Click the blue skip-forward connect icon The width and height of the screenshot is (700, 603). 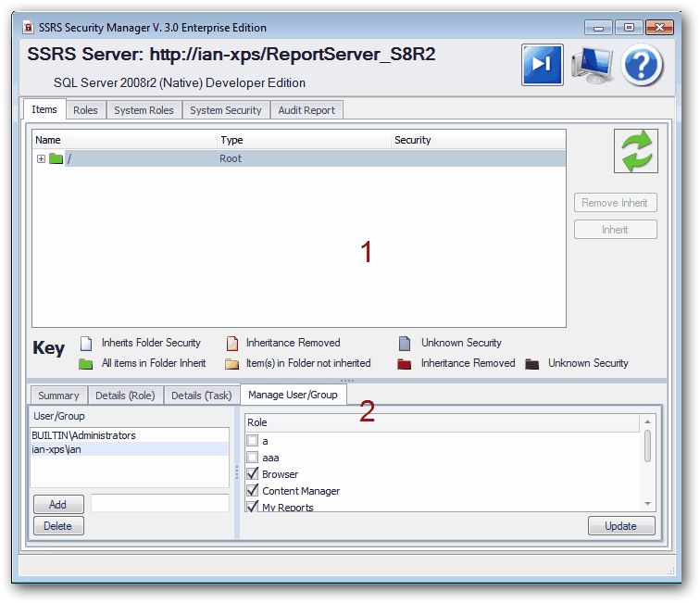click(542, 65)
